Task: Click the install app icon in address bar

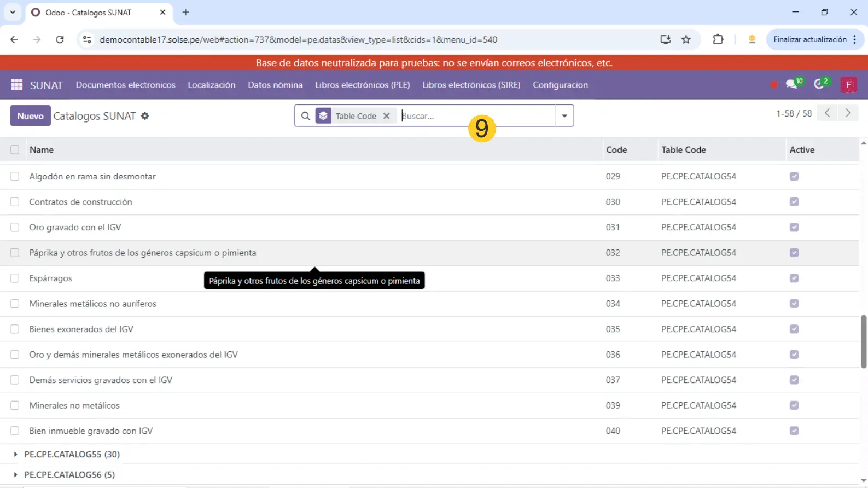Action: (x=665, y=39)
